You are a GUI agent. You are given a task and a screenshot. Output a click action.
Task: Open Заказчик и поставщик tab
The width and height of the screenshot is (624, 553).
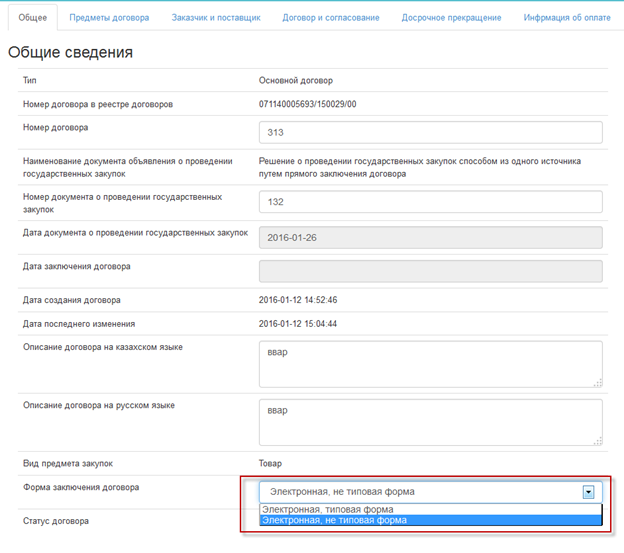point(216,18)
